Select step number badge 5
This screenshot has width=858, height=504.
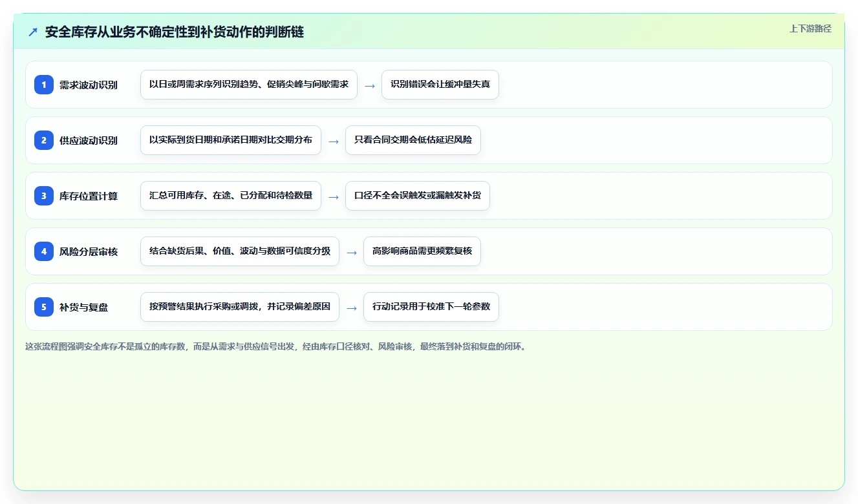(44, 307)
